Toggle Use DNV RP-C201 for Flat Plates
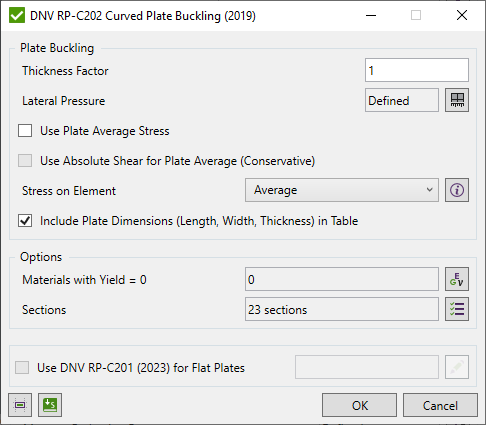486x425 pixels. click(x=22, y=367)
